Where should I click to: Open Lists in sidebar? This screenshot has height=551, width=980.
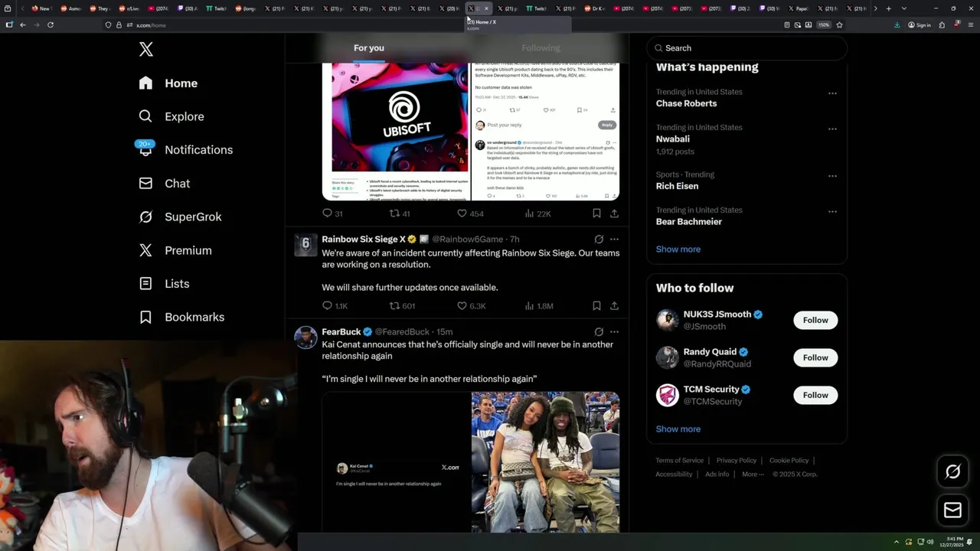[x=164, y=284]
